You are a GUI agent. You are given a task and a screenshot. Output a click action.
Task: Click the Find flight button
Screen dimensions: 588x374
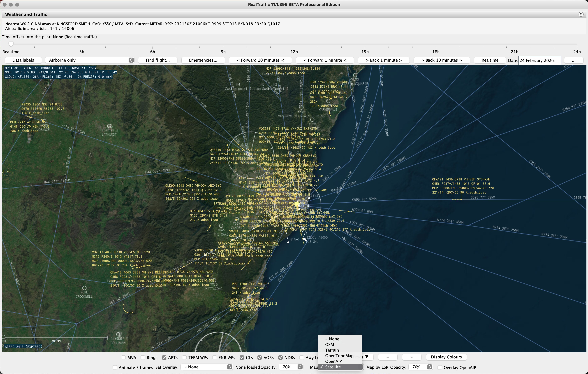(x=157, y=60)
